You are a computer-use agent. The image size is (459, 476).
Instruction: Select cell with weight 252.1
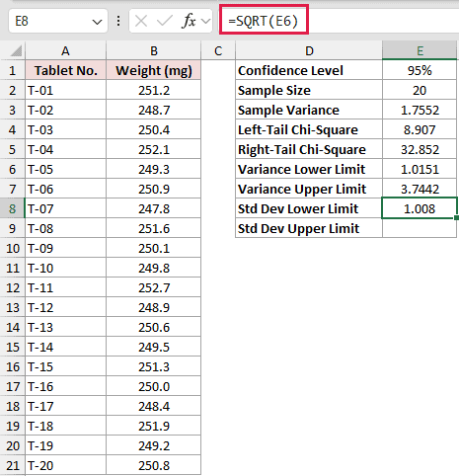(154, 149)
